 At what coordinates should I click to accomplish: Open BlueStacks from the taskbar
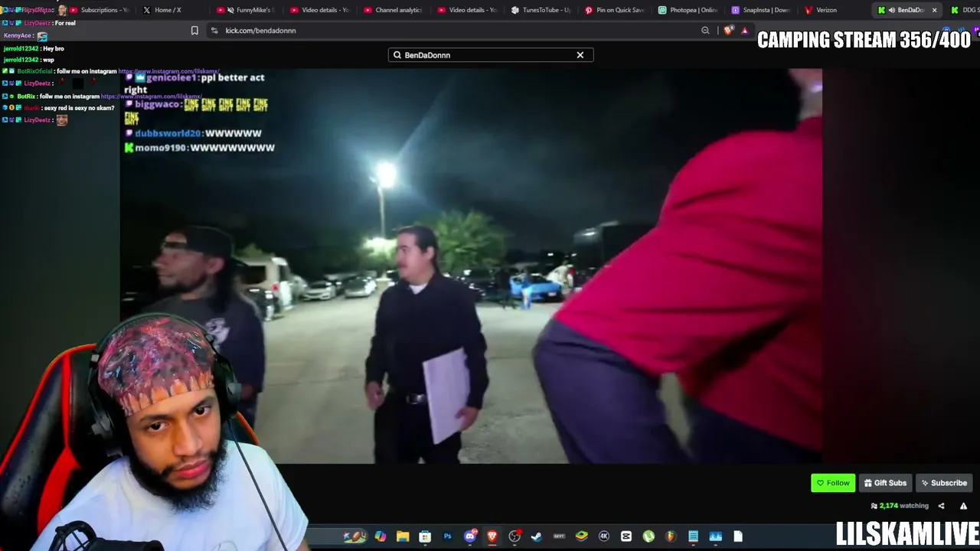pyautogui.click(x=581, y=536)
